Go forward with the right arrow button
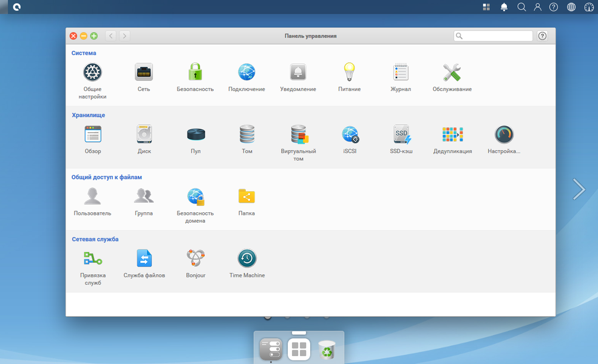 [124, 36]
